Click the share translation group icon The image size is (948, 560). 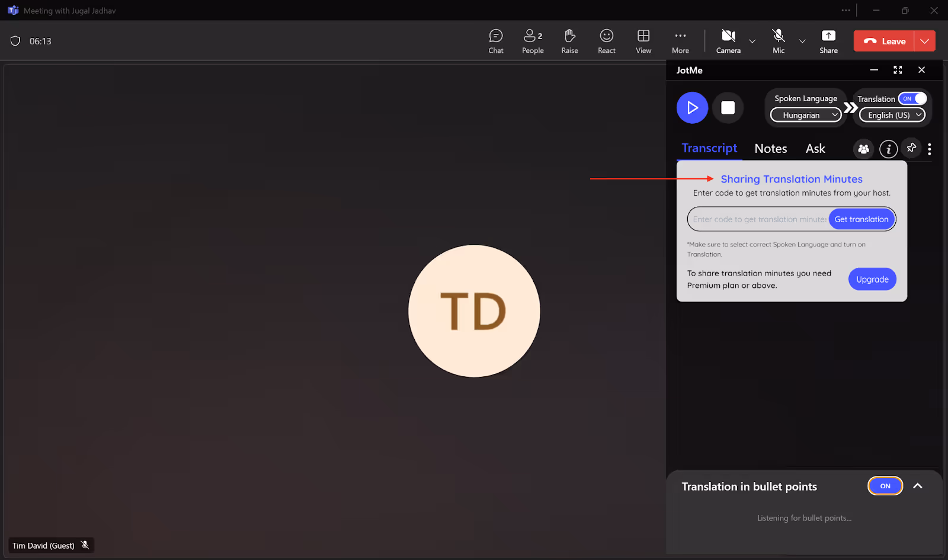(863, 149)
